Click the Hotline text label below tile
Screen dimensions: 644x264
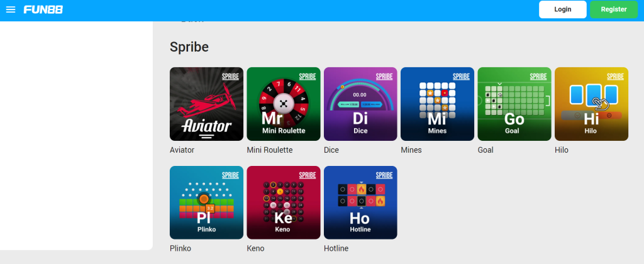(x=336, y=248)
